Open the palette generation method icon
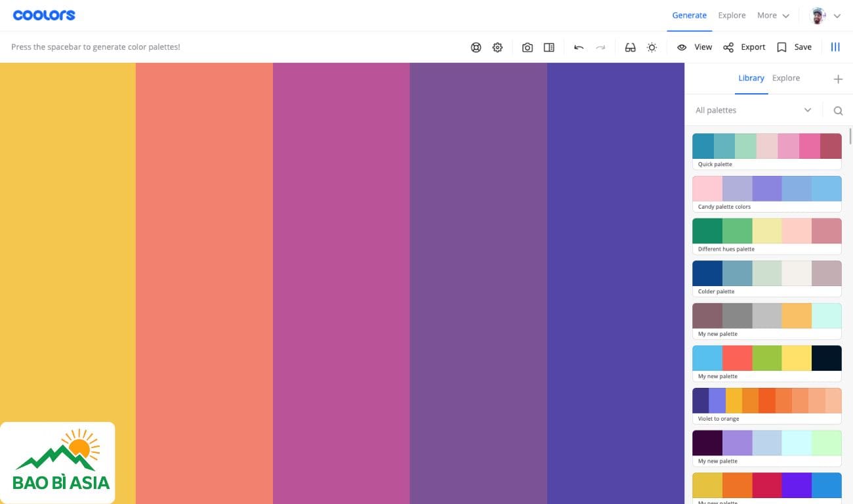Screen dimensions: 853x504 (x=476, y=47)
